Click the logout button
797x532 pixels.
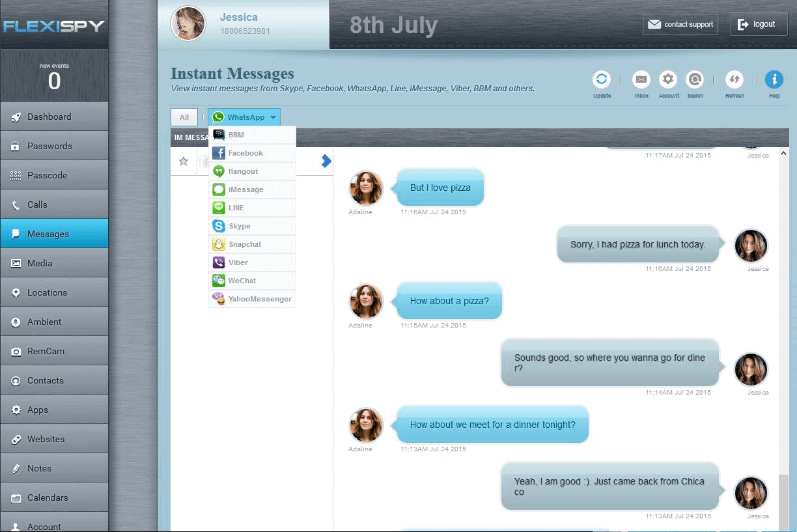(759, 24)
